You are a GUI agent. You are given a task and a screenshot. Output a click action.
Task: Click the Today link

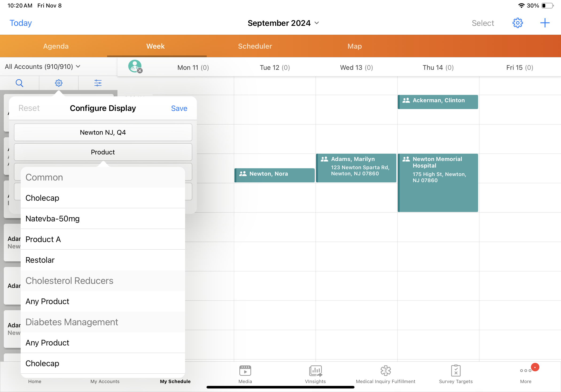click(20, 23)
